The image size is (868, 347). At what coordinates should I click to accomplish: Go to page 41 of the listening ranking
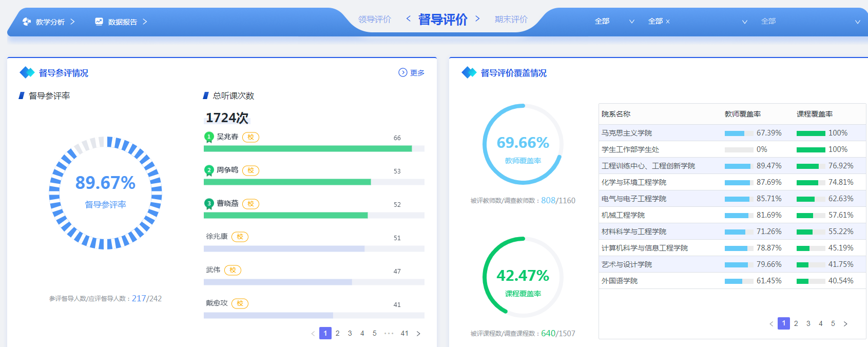pos(404,333)
